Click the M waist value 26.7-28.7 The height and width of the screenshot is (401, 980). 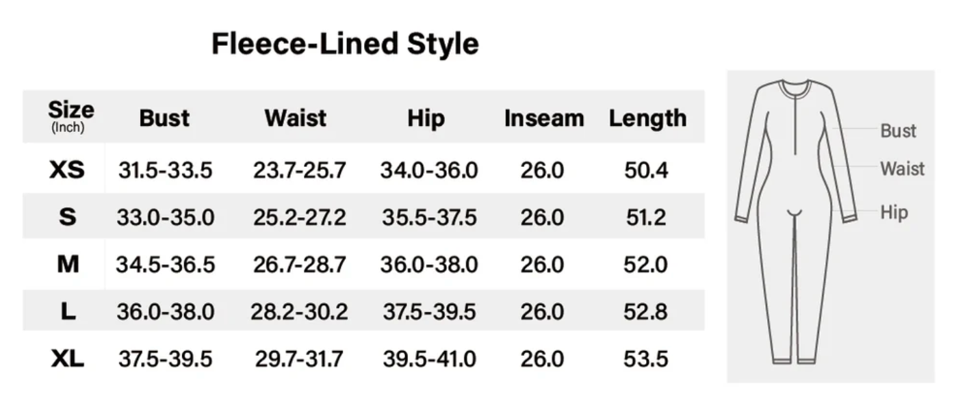point(299,264)
